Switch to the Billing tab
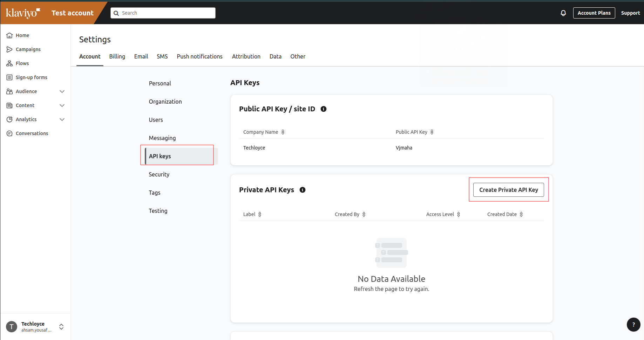This screenshot has height=340, width=644. (117, 56)
